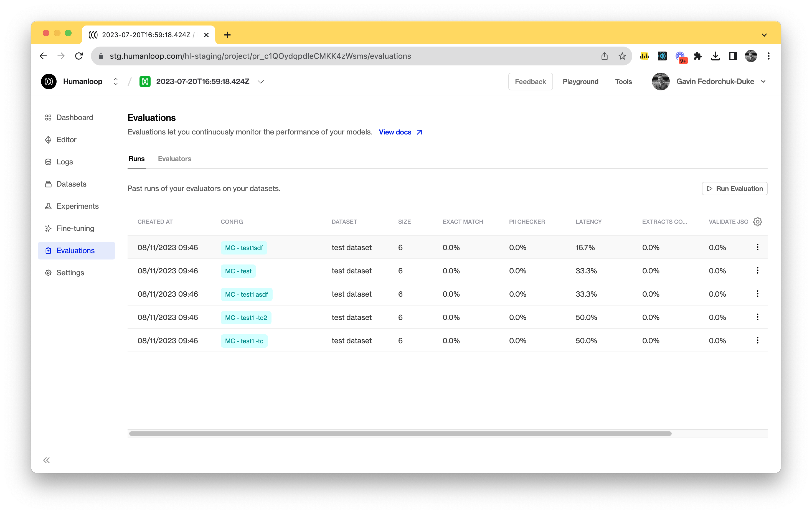Click test dataset in the MC - test row

pyautogui.click(x=351, y=271)
